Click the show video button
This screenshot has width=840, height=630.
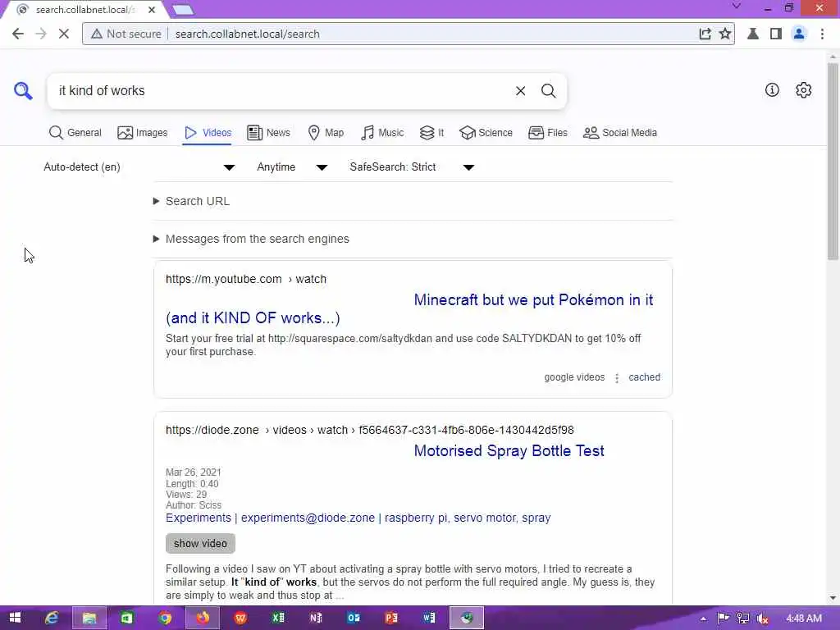(200, 543)
